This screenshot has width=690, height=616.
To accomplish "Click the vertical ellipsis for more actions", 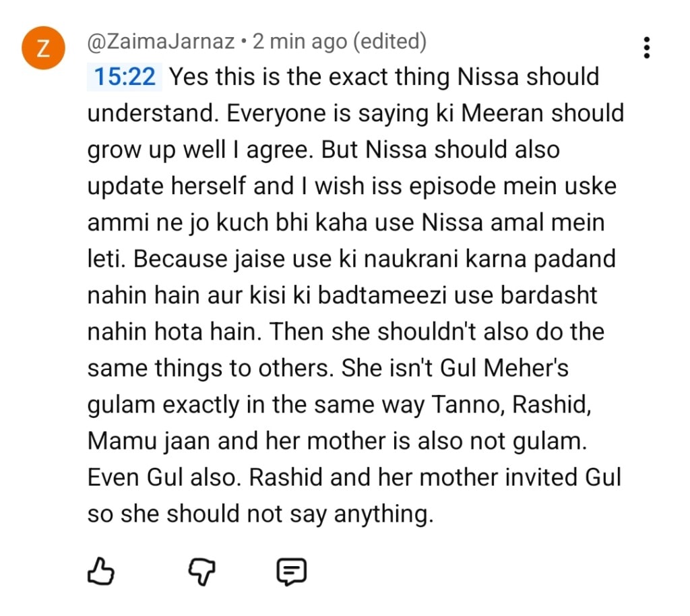I will point(646,47).
